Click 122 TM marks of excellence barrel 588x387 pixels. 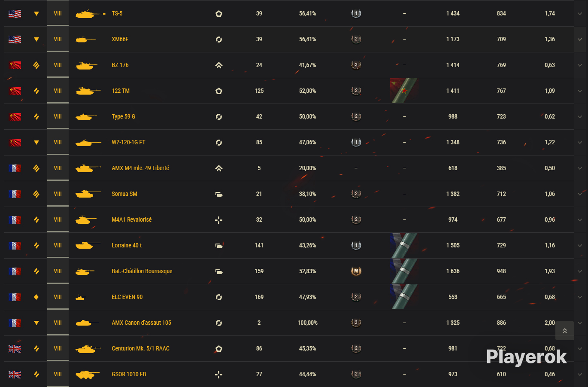[404, 91]
